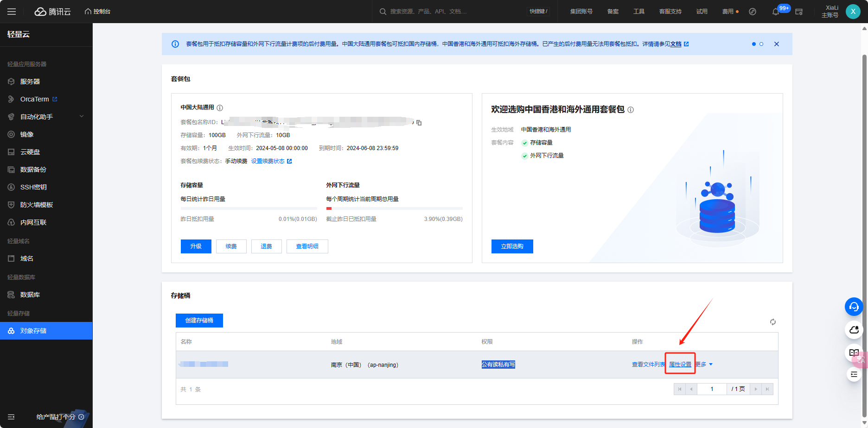Open 客服支持 in the top menu

(670, 12)
